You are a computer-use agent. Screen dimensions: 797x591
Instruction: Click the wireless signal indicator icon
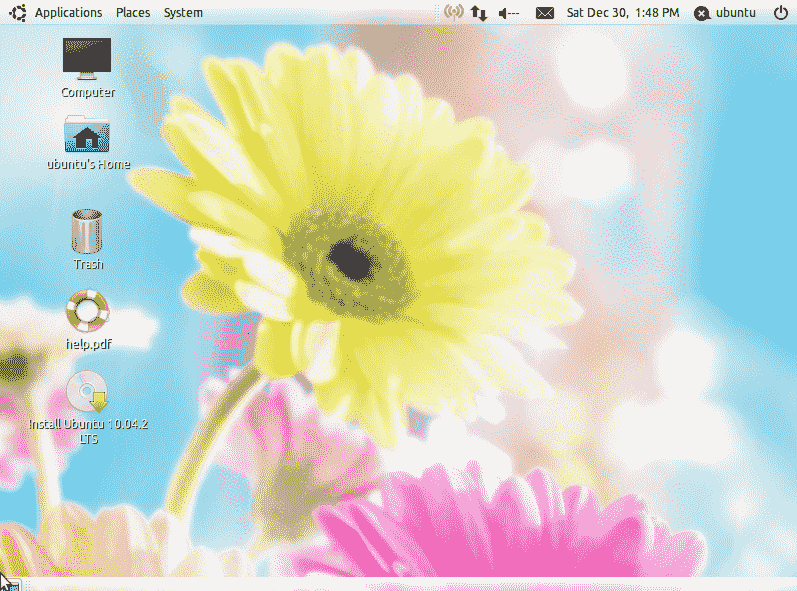tap(453, 13)
